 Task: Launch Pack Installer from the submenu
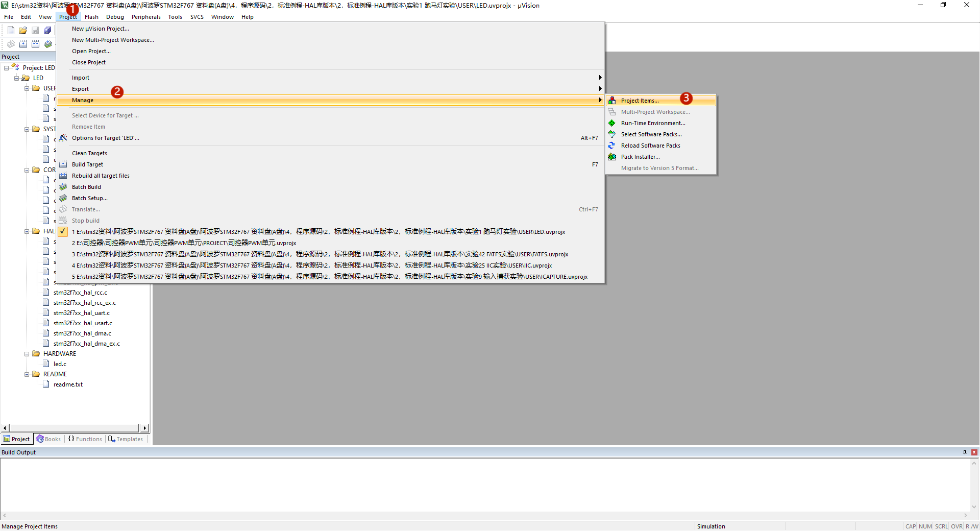(x=661, y=157)
